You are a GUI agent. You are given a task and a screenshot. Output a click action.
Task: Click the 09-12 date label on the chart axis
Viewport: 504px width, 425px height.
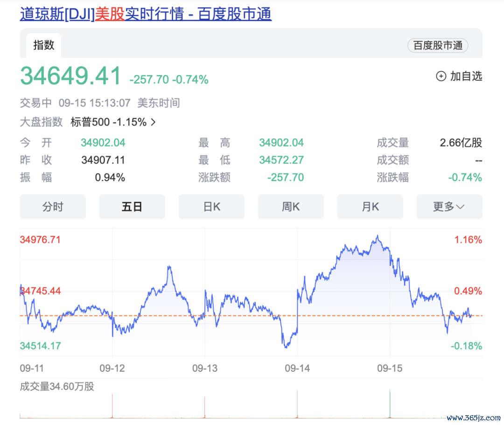point(112,368)
